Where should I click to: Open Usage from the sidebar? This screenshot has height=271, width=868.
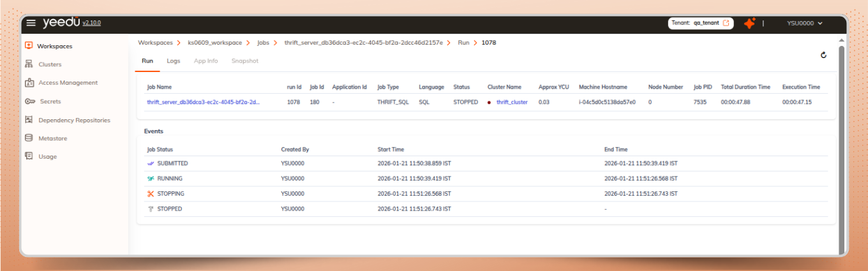(47, 157)
